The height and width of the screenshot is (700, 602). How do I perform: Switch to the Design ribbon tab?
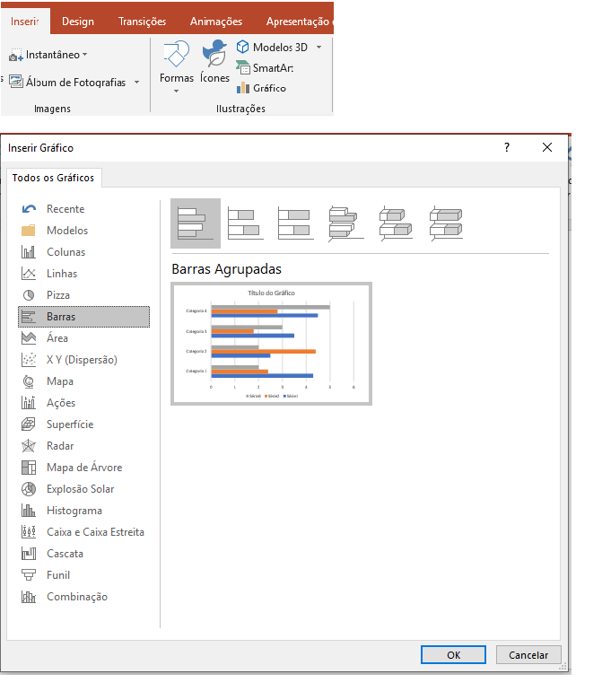tap(78, 22)
